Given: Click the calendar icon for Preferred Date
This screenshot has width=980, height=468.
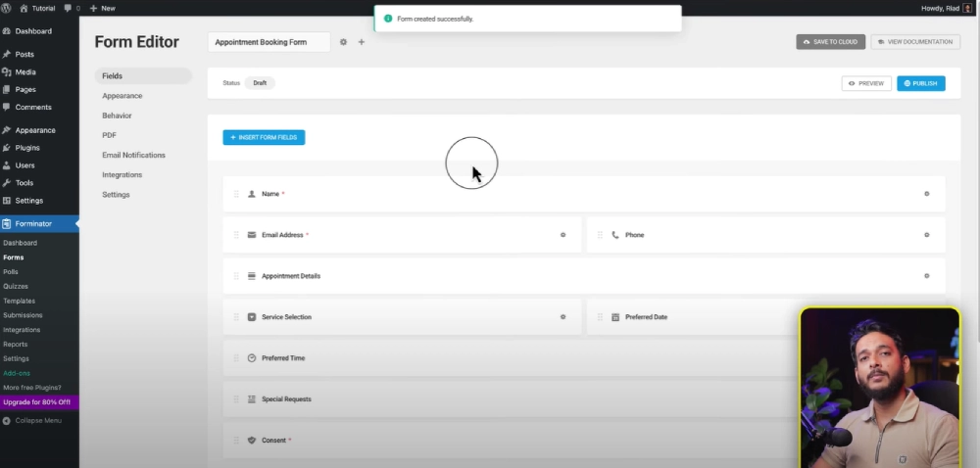Looking at the screenshot, I should click(x=615, y=317).
